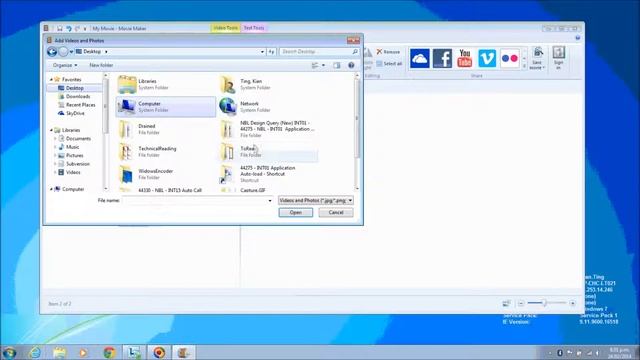Click the zoom in plus button
This screenshot has height=360, width=640.
572,303
